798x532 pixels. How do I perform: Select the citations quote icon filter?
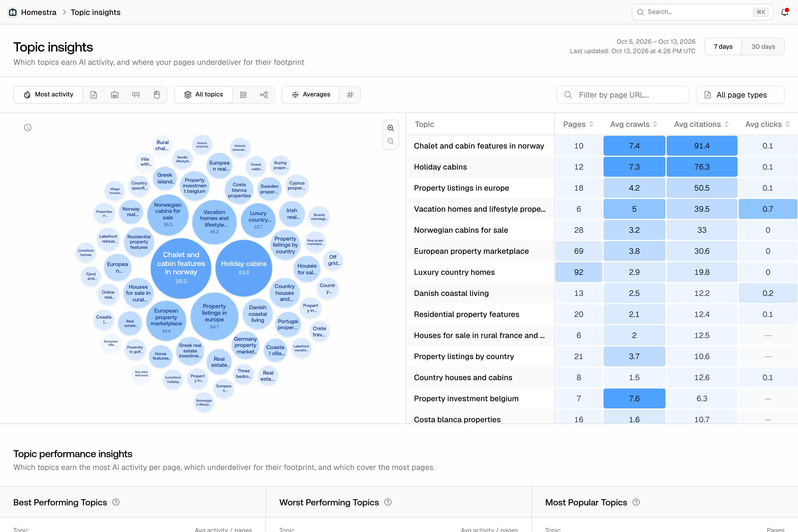tap(136, 95)
